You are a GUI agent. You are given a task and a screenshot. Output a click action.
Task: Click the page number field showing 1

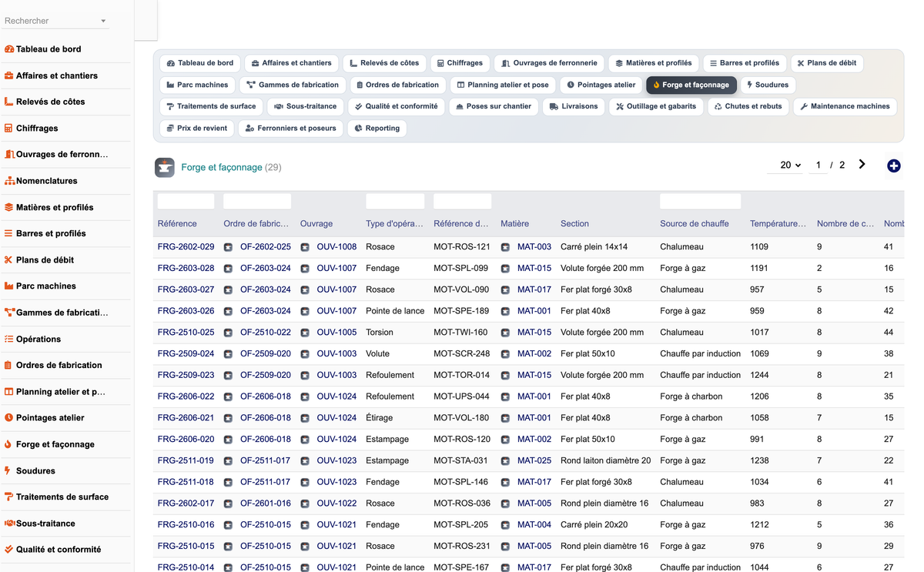tap(818, 165)
